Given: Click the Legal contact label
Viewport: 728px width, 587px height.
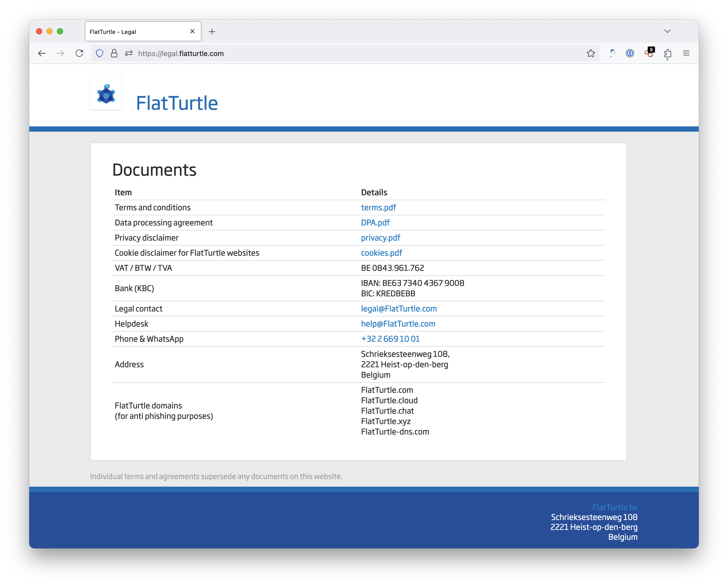Looking at the screenshot, I should 139,309.
